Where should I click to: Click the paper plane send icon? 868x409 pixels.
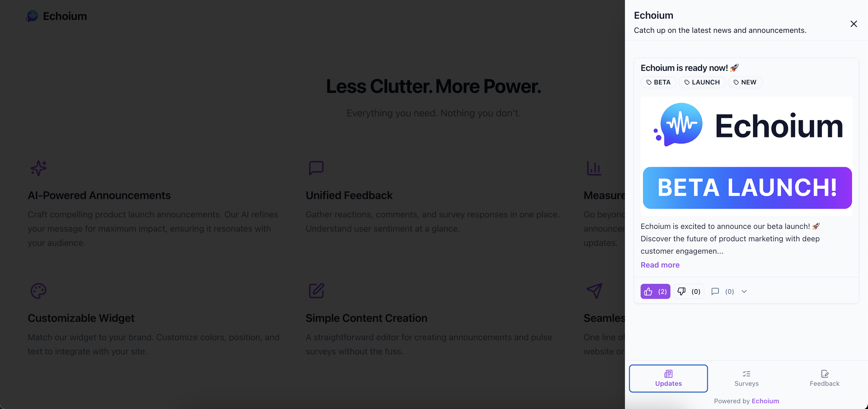pyautogui.click(x=594, y=291)
